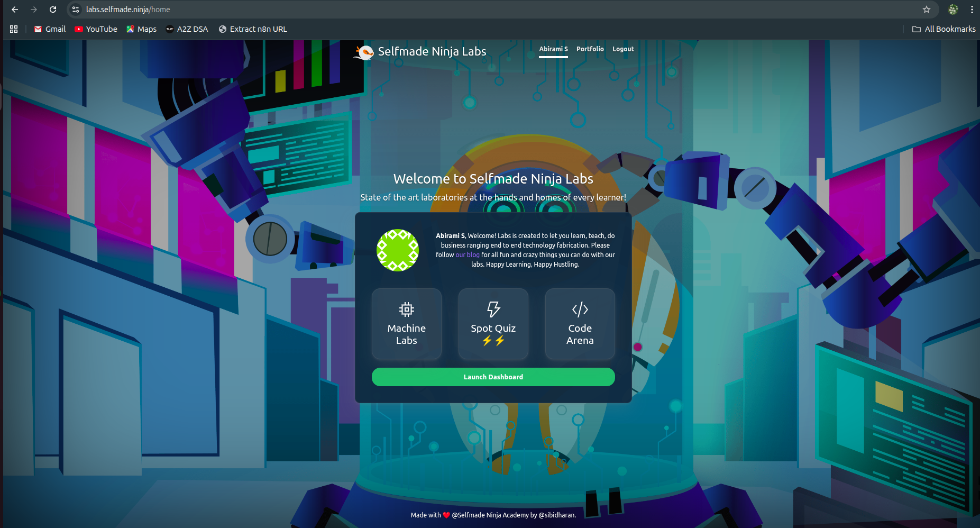The width and height of the screenshot is (980, 528).
Task: Log out using the Logout link
Action: click(623, 49)
